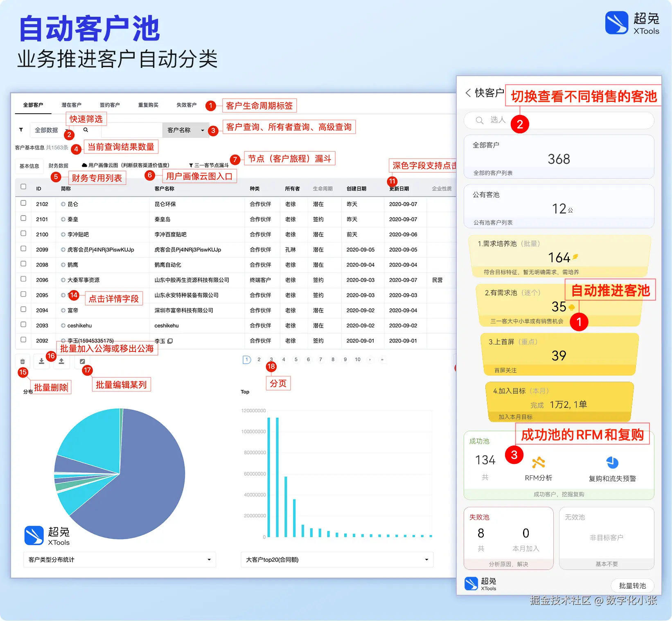Expand the 客户名称 search field dropdown
672x621 pixels.
click(x=185, y=130)
